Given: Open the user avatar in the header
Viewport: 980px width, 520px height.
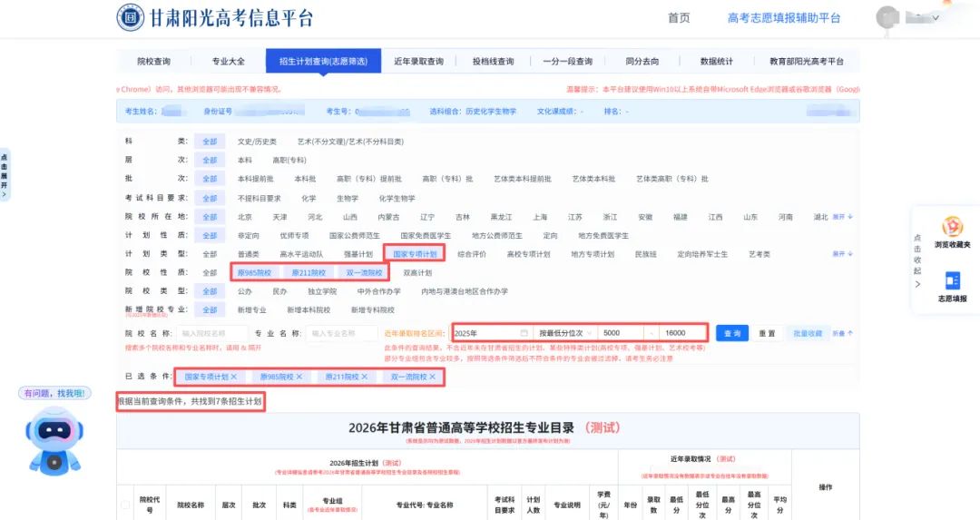Looking at the screenshot, I should click(887, 17).
